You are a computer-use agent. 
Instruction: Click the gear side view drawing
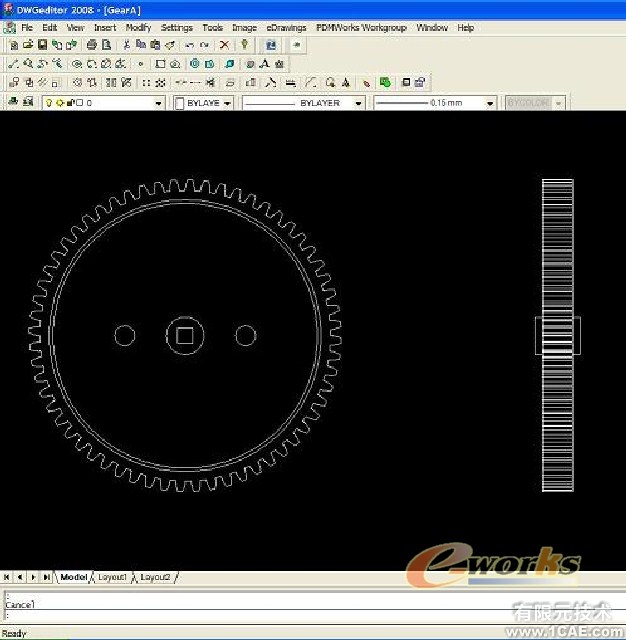click(558, 335)
